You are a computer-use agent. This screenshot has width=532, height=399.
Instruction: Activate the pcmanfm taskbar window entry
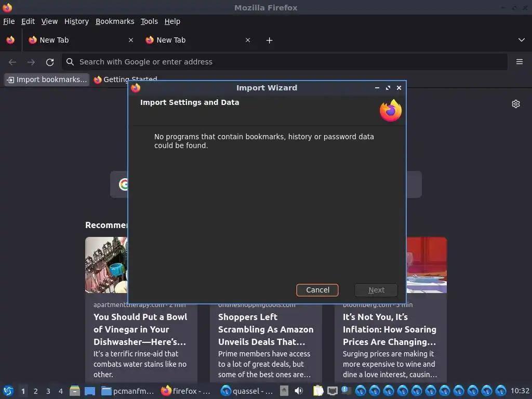128,391
